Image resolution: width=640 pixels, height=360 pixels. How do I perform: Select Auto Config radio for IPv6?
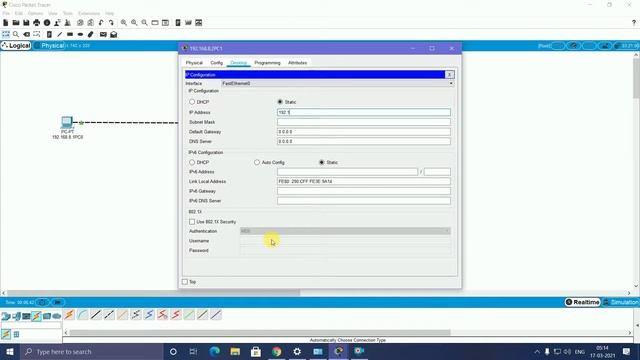coord(257,162)
